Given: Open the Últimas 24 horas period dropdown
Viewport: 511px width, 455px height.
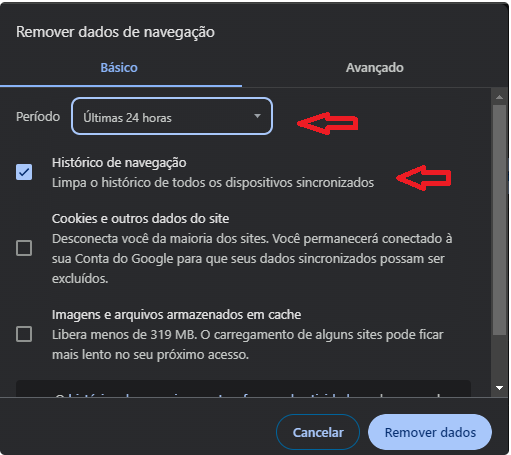Looking at the screenshot, I should point(172,116).
